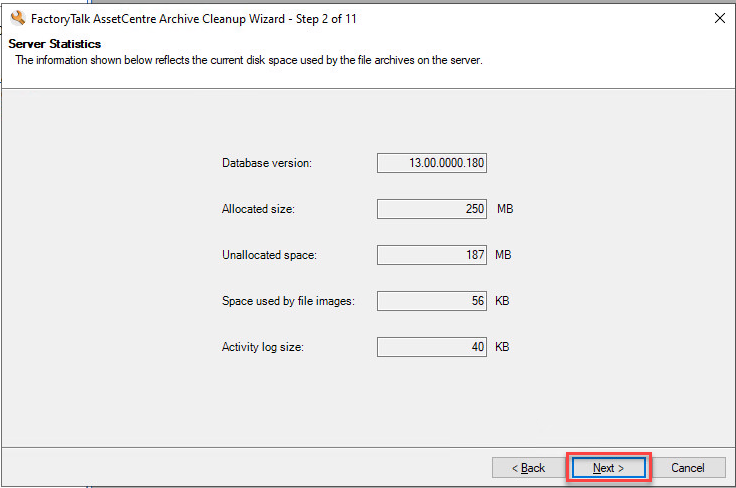Click the KB unit beside Activity log size
The image size is (736, 488).
tap(502, 347)
